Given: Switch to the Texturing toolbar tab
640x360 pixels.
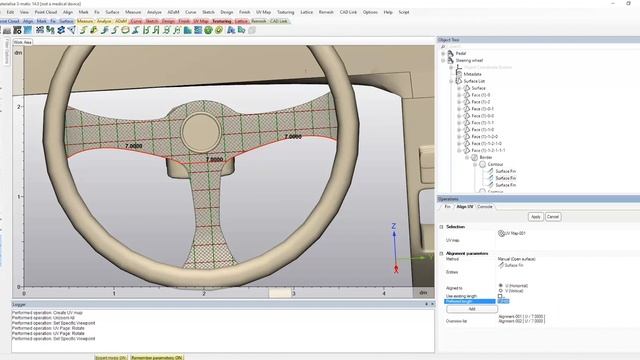Looking at the screenshot, I should point(222,21).
